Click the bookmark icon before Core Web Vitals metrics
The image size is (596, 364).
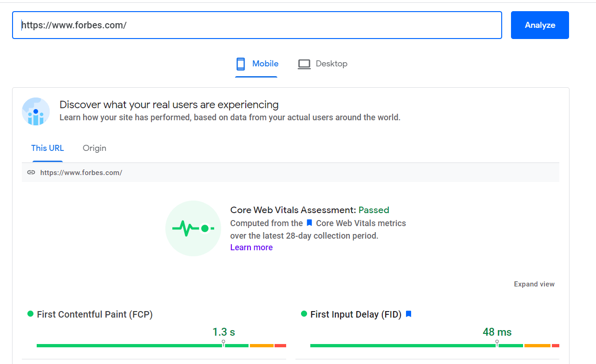309,223
